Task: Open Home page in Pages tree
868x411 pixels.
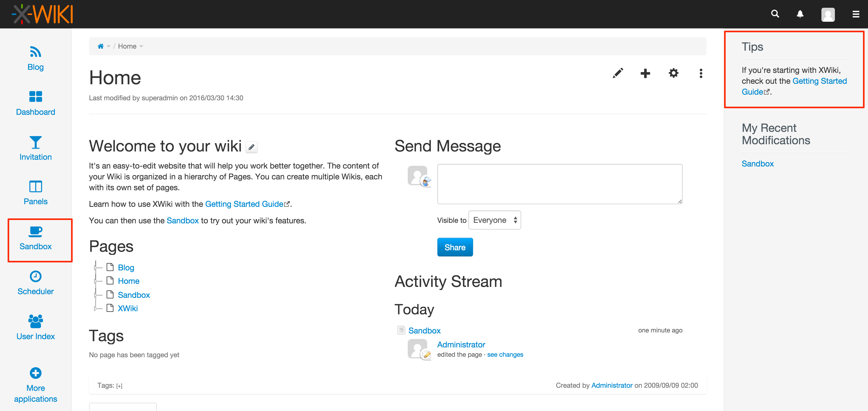Action: tap(128, 281)
